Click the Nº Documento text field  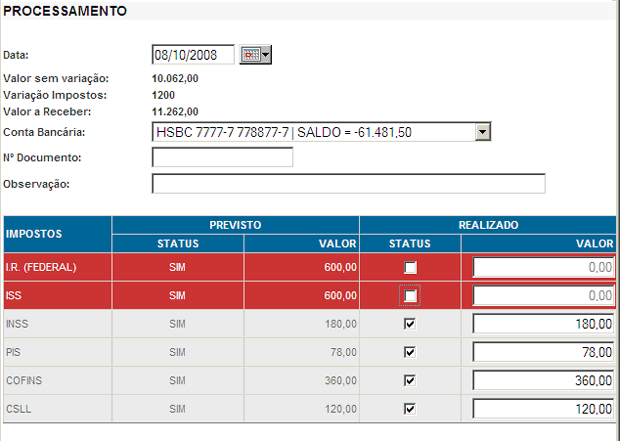(222, 157)
